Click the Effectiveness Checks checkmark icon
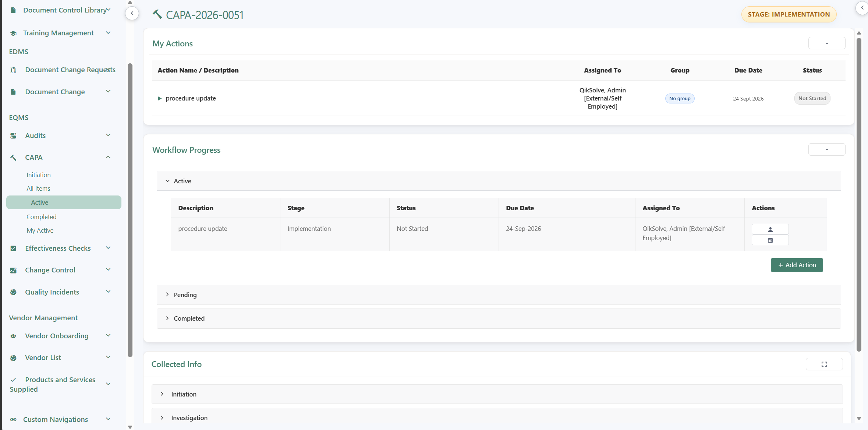 click(x=13, y=249)
